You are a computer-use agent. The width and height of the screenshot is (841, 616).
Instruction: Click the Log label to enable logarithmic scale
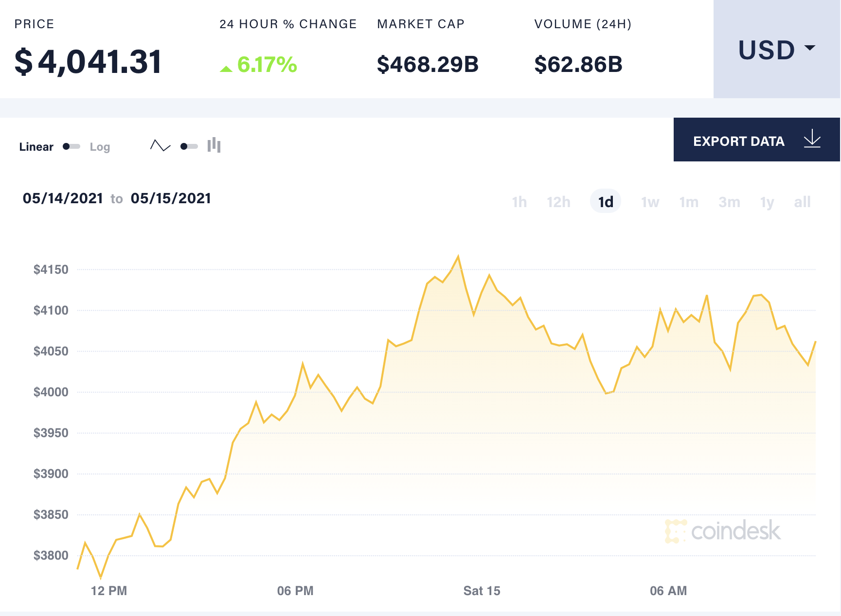coord(100,146)
